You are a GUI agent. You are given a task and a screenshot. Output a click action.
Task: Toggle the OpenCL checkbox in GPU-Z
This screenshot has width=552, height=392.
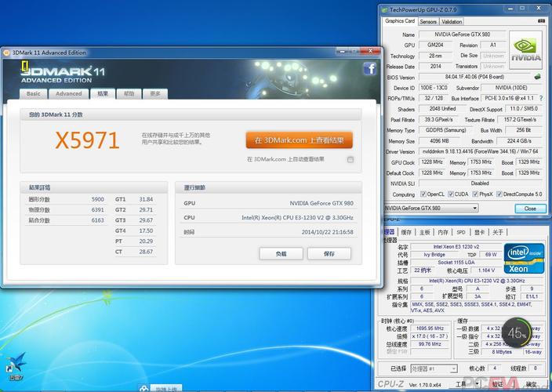pos(423,194)
